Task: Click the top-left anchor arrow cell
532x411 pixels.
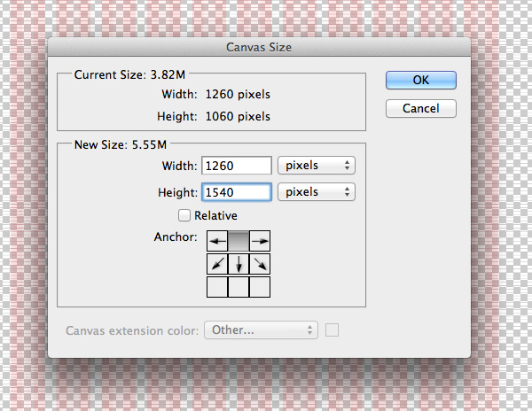Action: [217, 241]
